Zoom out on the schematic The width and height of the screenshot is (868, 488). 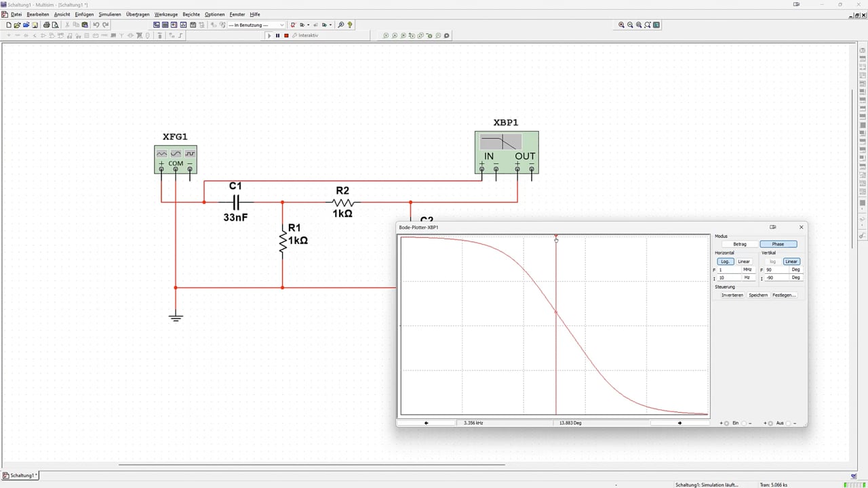pos(630,25)
